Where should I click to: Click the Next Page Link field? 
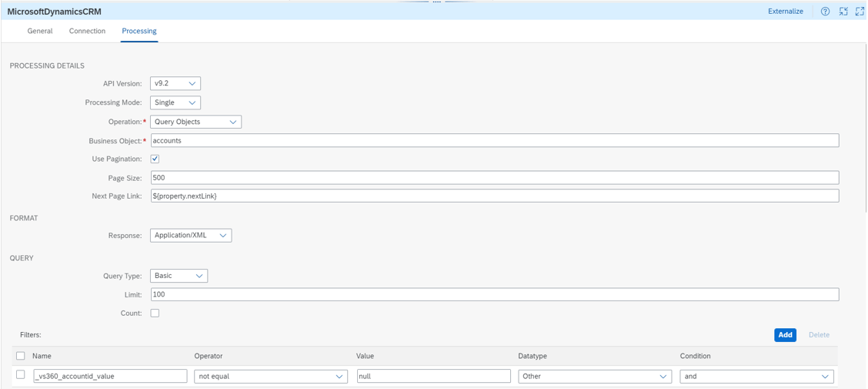pyautogui.click(x=494, y=196)
